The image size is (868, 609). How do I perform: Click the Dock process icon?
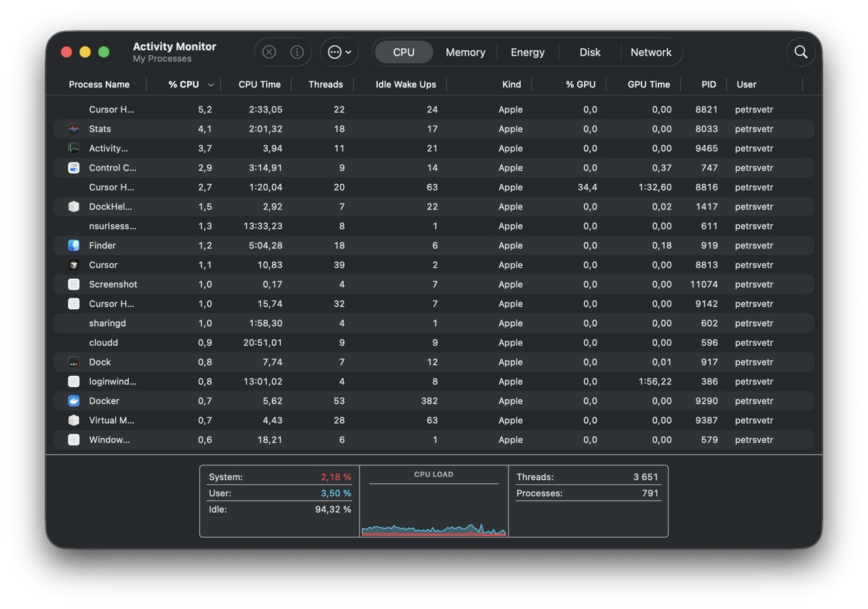coord(74,362)
